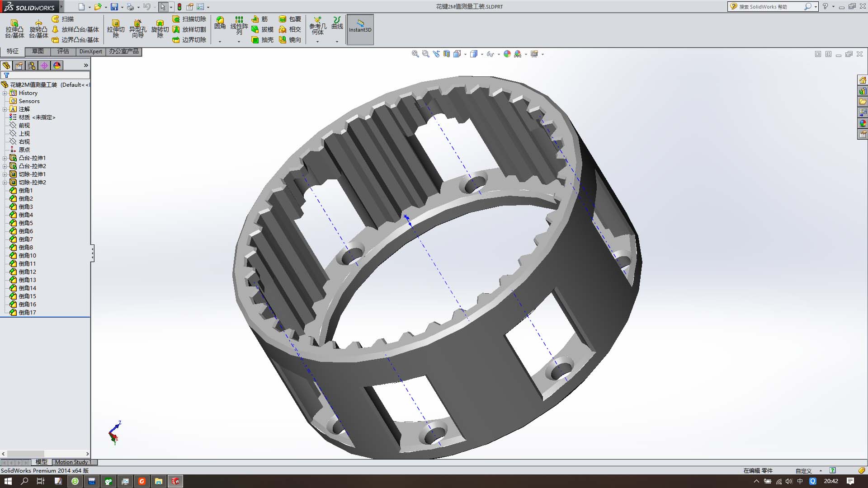Open the DisplayManager panel tab
The width and height of the screenshot is (868, 488).
57,66
